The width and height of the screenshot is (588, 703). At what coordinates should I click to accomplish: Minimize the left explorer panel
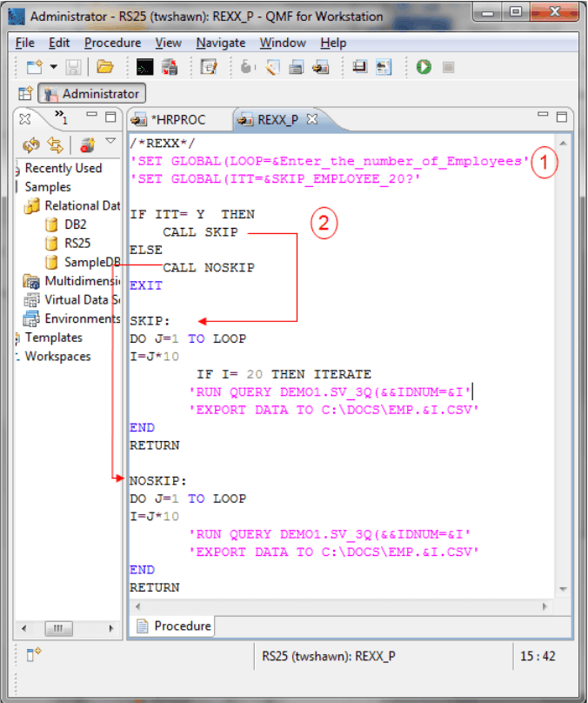point(92,115)
